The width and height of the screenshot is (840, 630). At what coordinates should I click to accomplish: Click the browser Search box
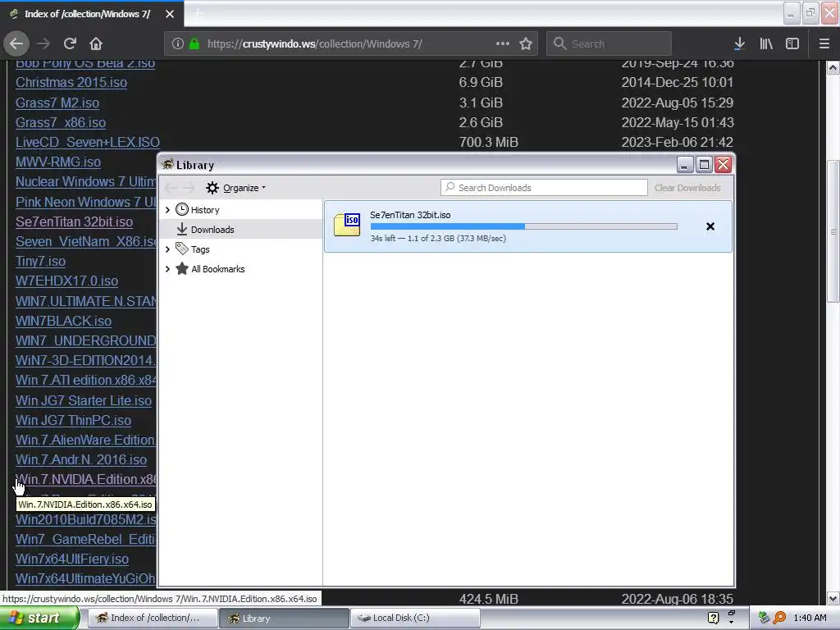(x=609, y=43)
